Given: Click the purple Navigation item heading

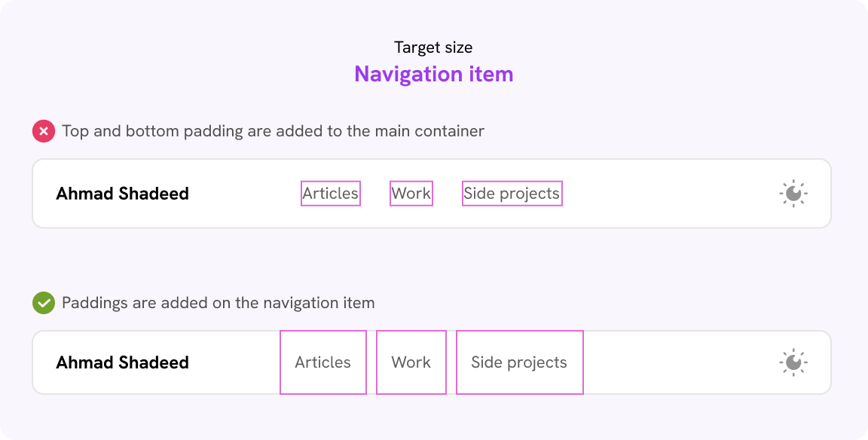Looking at the screenshot, I should pos(434,74).
